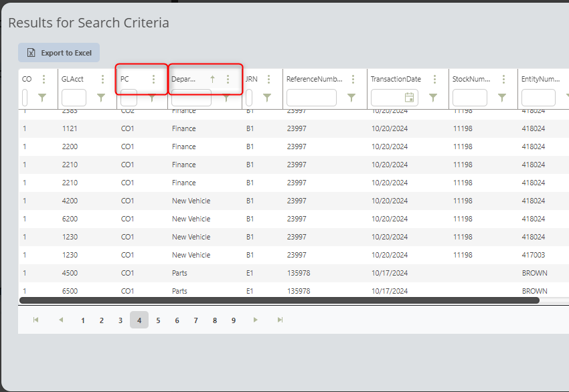Select page 9
569x392 pixels.
click(x=234, y=320)
